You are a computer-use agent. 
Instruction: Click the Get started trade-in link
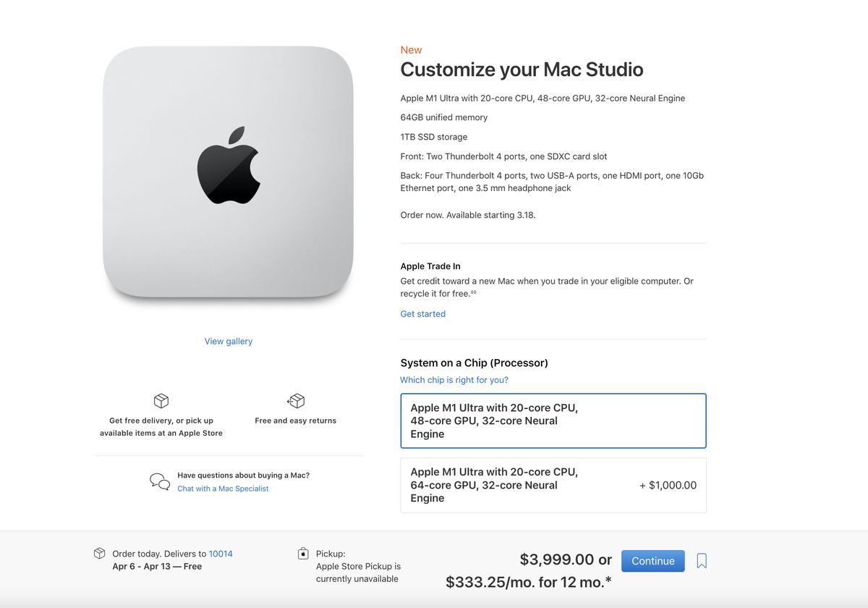[423, 314]
